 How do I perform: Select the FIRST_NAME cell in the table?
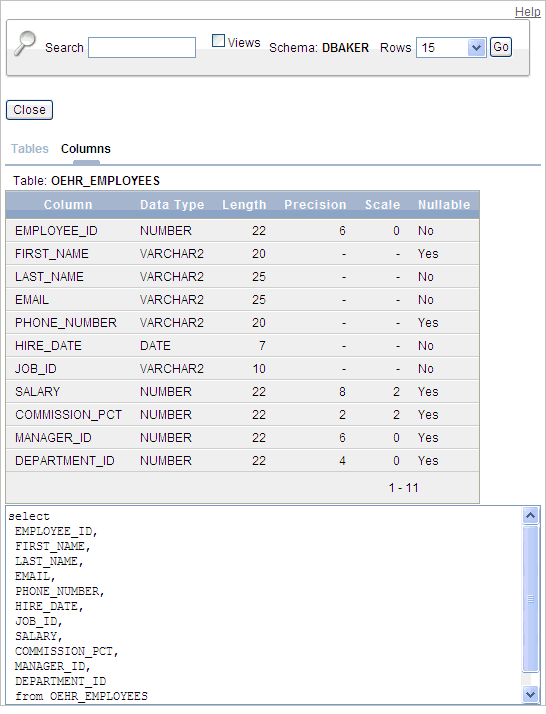coord(51,254)
